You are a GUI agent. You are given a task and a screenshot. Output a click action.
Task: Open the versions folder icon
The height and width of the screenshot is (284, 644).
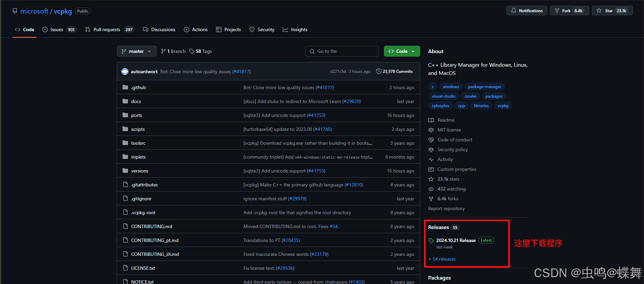click(x=125, y=171)
